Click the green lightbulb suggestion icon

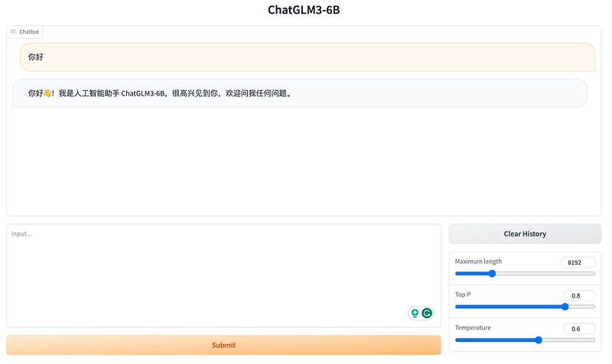(415, 313)
